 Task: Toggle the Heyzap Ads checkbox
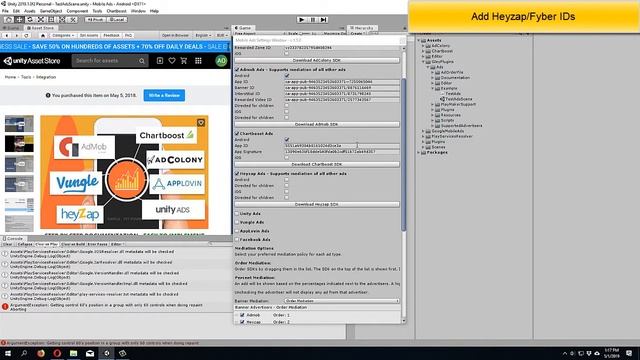(x=237, y=173)
